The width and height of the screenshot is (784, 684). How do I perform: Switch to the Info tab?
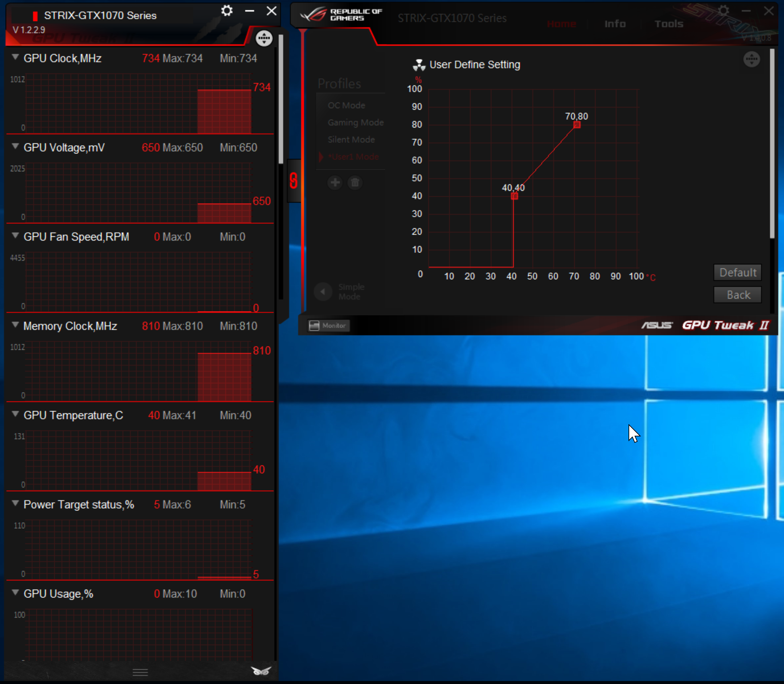tap(615, 24)
